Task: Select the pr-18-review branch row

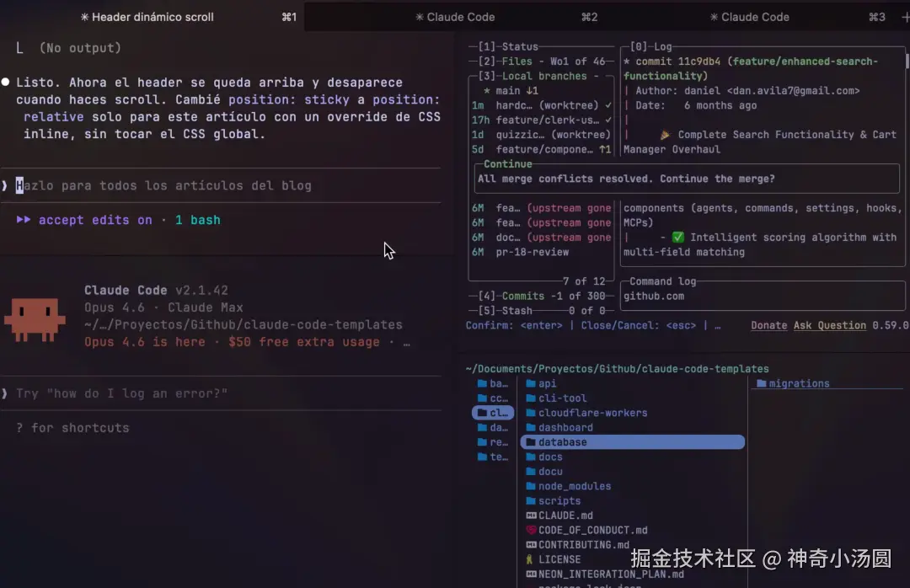Action: point(541,252)
